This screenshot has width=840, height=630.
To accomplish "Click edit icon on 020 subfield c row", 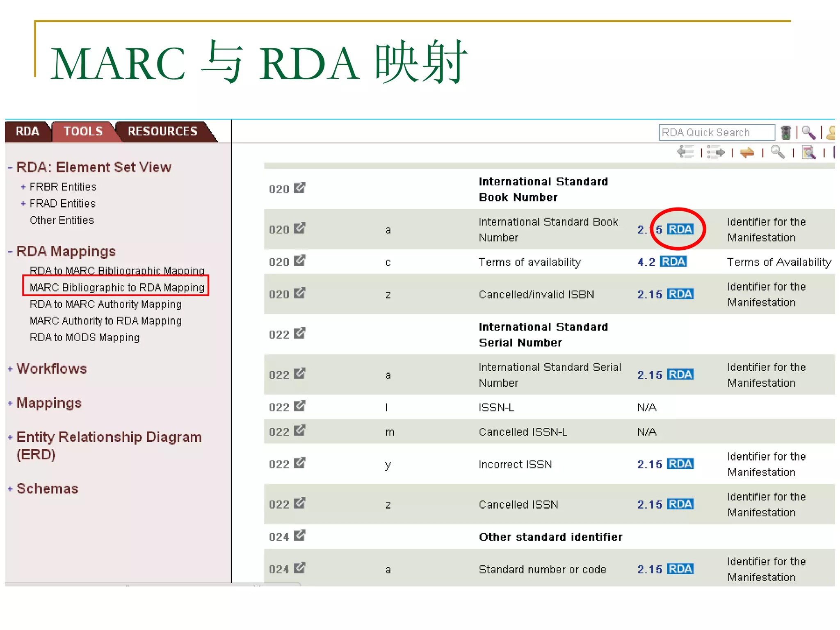I will pyautogui.click(x=300, y=261).
